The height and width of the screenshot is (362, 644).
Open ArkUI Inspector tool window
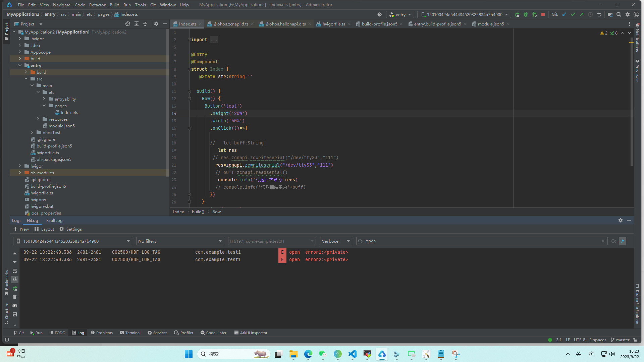251,333
